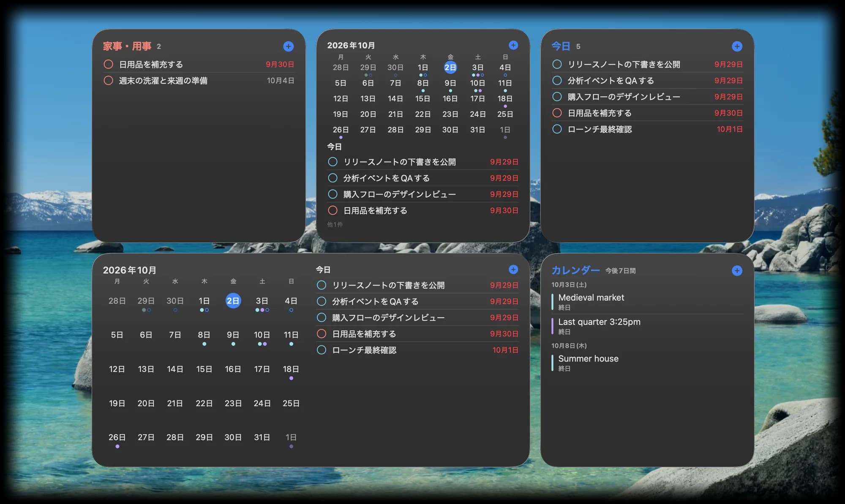Image resolution: width=845 pixels, height=504 pixels.
Task: Select 29日 of September in the large calendar
Action: tap(146, 301)
